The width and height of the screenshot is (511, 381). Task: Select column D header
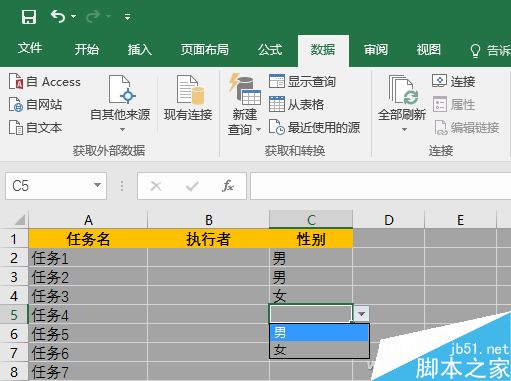(x=389, y=220)
